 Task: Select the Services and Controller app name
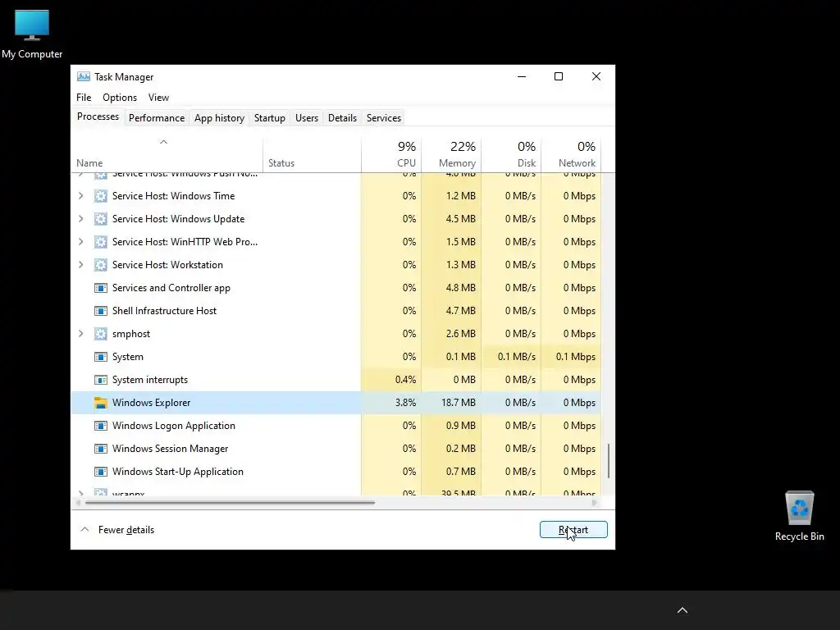[171, 288]
